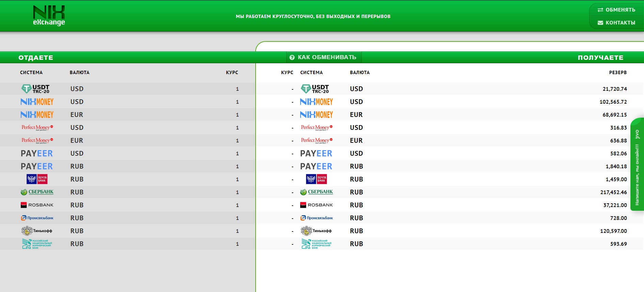This screenshot has height=292, width=644.
Task: Click the reserve value 1,459.00
Action: [x=616, y=179]
